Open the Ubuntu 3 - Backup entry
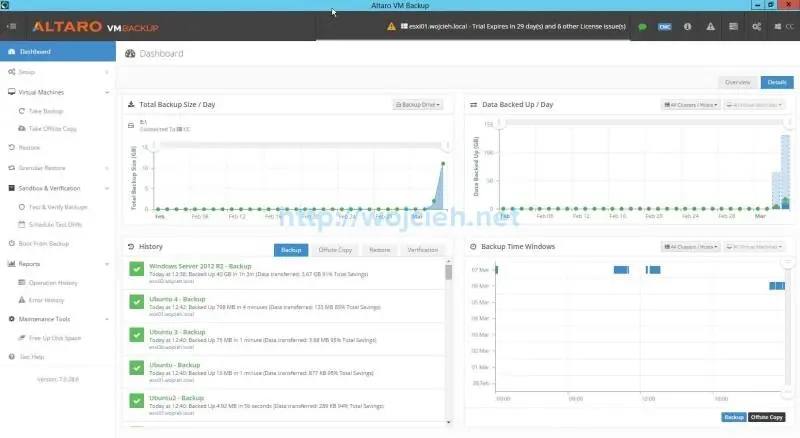 pyautogui.click(x=177, y=332)
